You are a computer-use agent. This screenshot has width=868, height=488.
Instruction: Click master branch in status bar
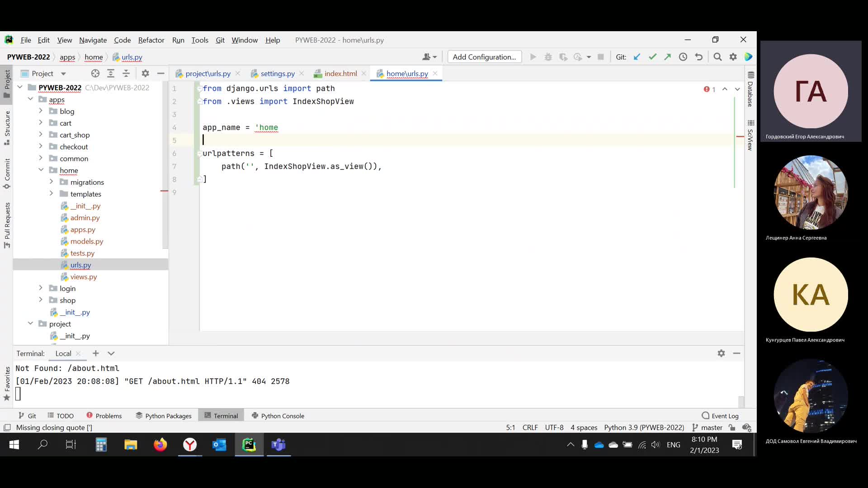point(707,427)
